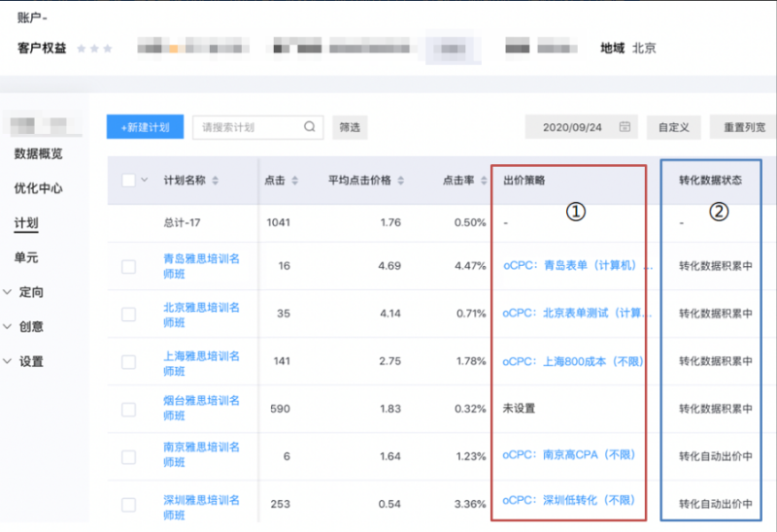777x532 pixels.
Task: Check the 深圳雅思培训名师班 row checkbox
Action: pyautogui.click(x=128, y=504)
